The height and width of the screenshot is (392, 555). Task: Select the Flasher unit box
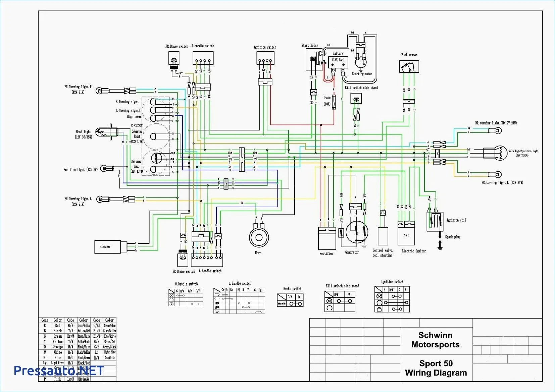pyautogui.click(x=108, y=247)
